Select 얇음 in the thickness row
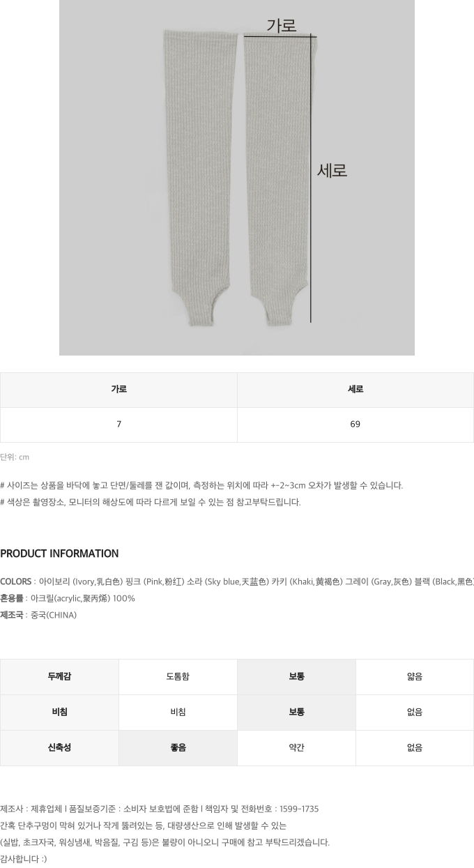The image size is (474, 868). pyautogui.click(x=415, y=676)
